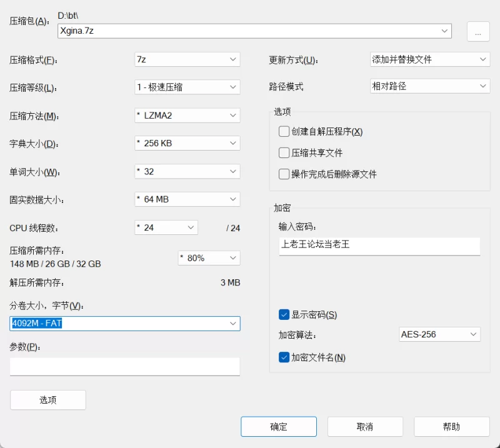The height and width of the screenshot is (448, 500).
Task: Click the 输入密码 password field
Action: pos(379,245)
